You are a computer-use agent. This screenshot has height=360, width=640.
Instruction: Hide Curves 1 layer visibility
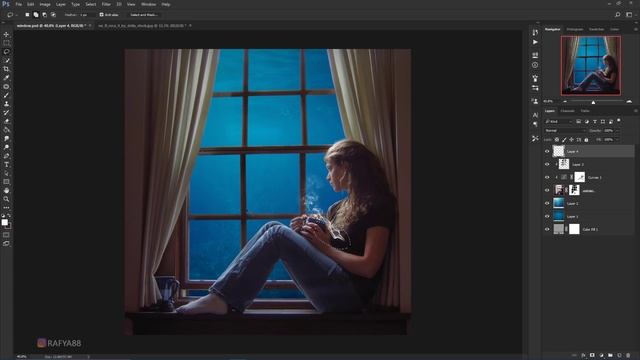coord(547,178)
